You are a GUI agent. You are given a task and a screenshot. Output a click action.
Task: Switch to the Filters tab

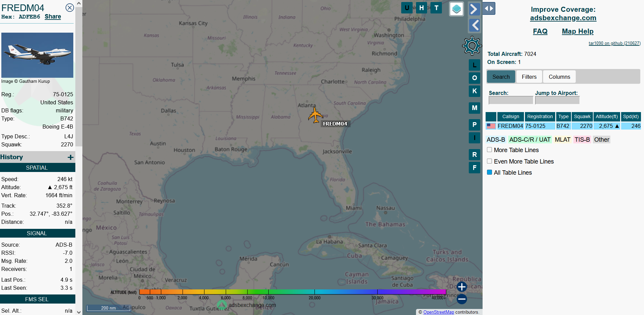tap(529, 77)
